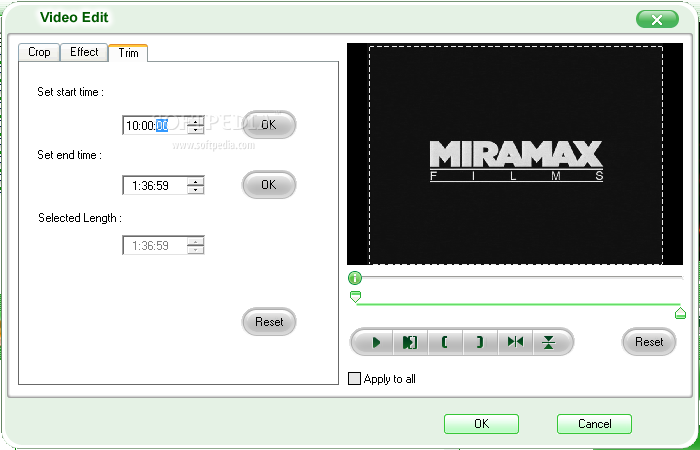Image resolution: width=700 pixels, height=450 pixels.
Task: Increase end time with up arrow
Action: [x=196, y=181]
